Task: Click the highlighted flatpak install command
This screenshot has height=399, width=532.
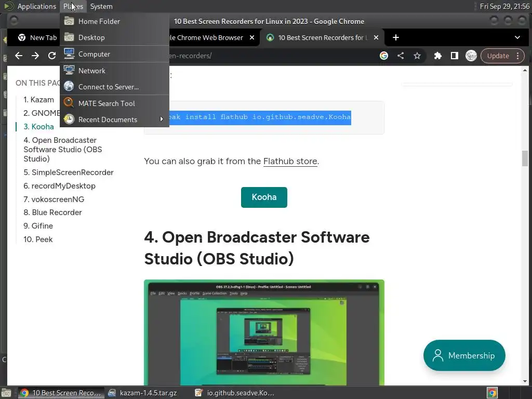Action: coord(260,117)
